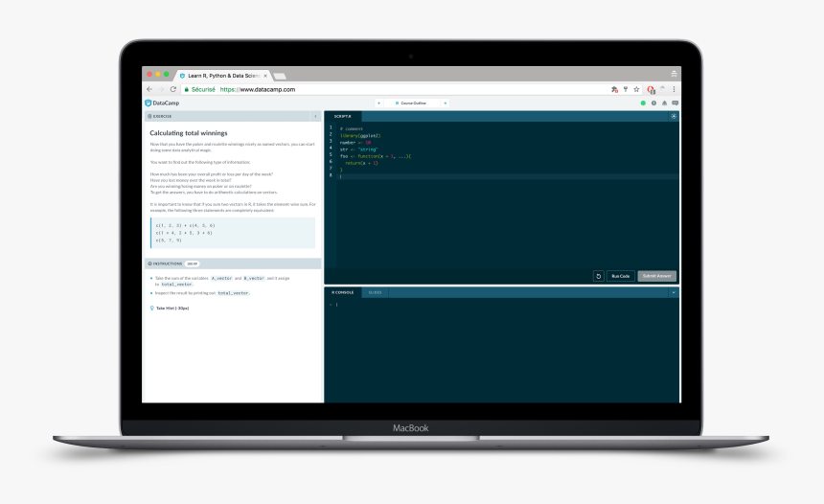Click the green secure padlock icon
824x504 pixels.
[x=186, y=89]
